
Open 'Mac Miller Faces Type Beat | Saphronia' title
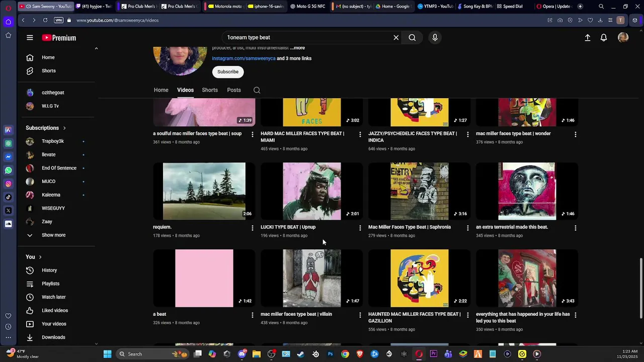click(x=410, y=227)
